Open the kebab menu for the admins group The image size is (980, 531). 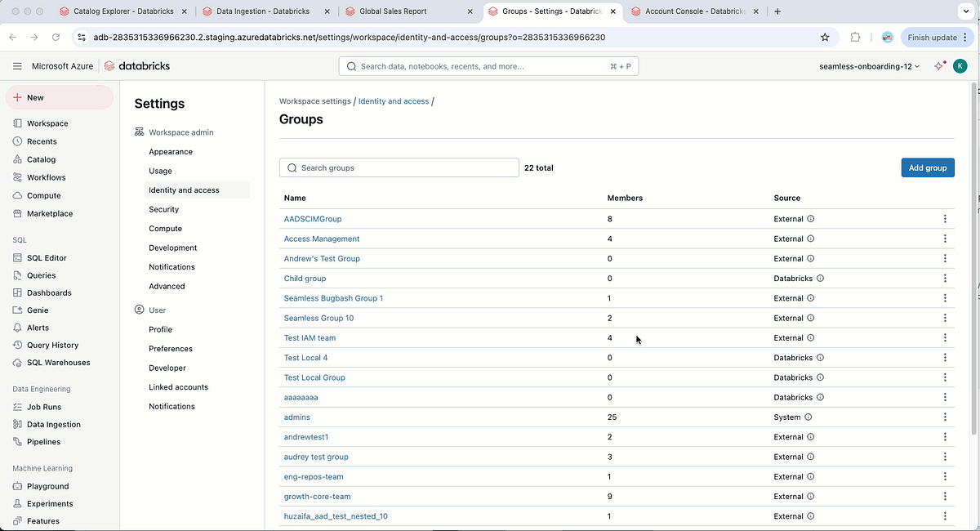pos(945,417)
